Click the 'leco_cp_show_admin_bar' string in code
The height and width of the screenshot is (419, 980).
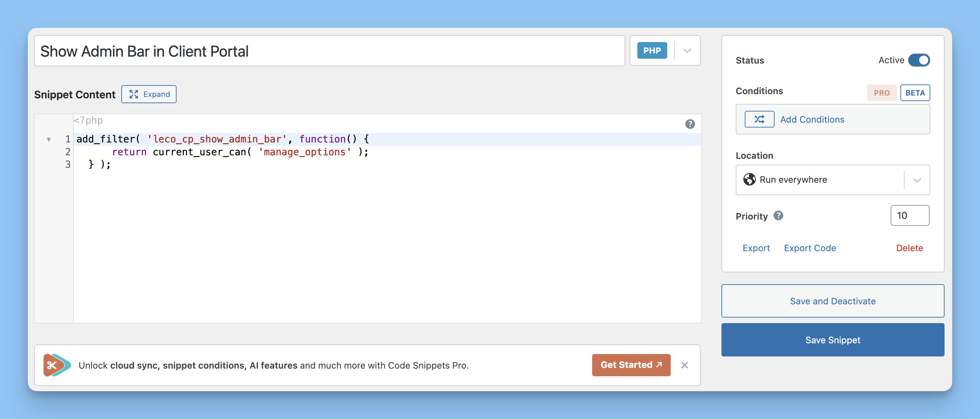tap(217, 139)
